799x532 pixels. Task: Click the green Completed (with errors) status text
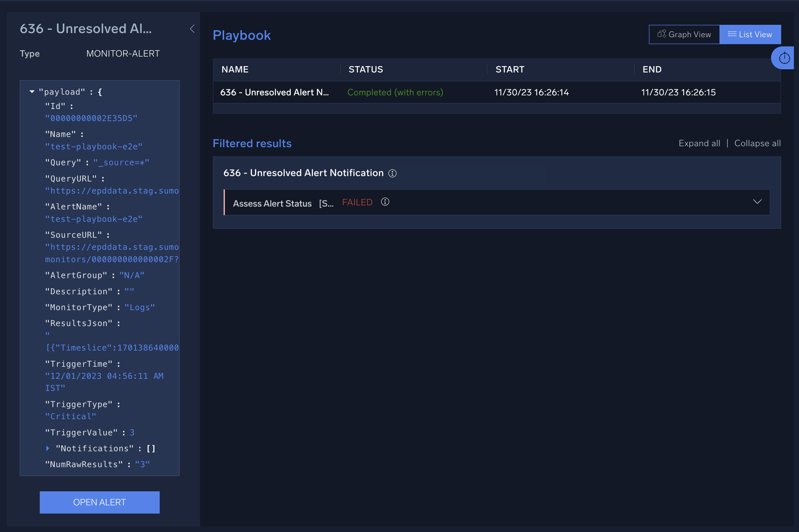click(395, 92)
